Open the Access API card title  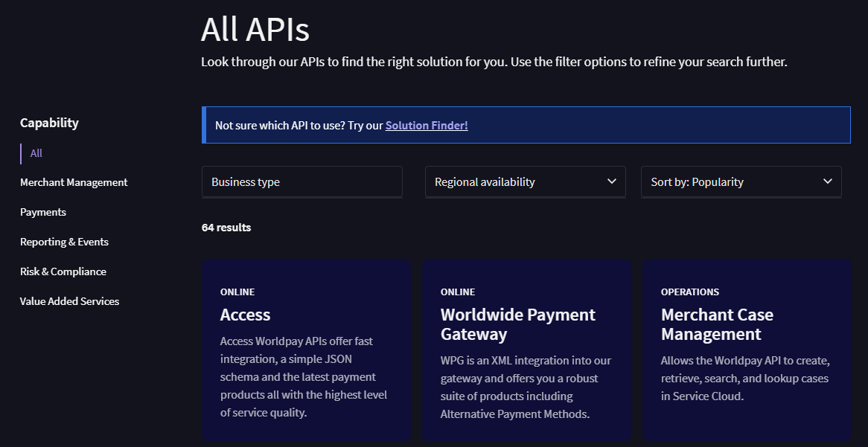click(x=245, y=315)
